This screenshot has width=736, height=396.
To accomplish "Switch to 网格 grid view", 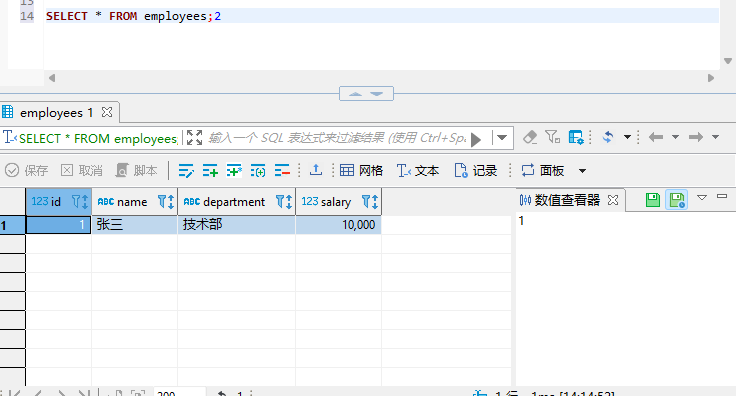I will tap(361, 170).
